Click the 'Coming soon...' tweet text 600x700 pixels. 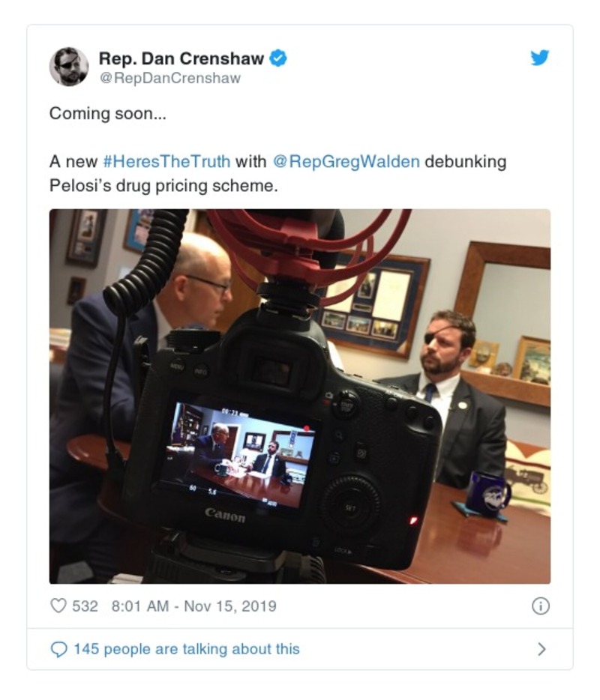point(108,113)
